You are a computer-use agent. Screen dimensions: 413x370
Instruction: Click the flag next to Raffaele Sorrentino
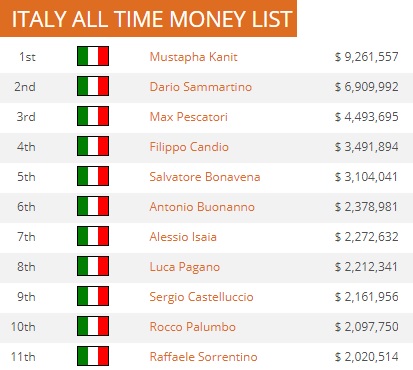[x=93, y=356]
